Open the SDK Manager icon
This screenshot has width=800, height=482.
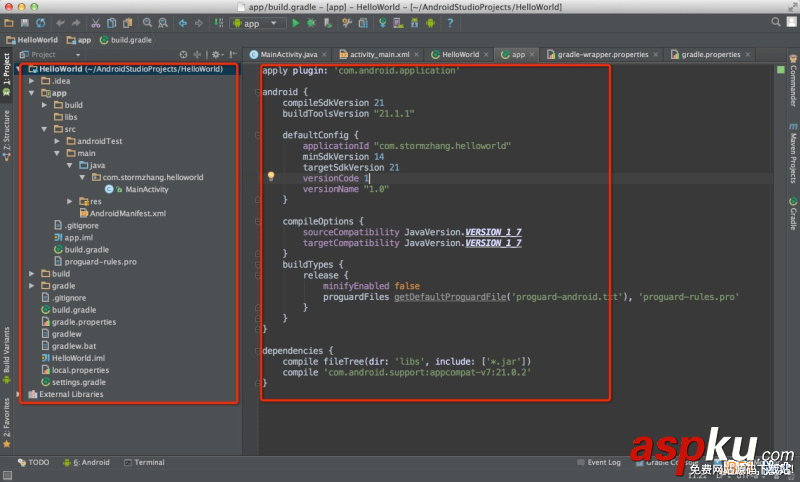pyautogui.click(x=414, y=23)
